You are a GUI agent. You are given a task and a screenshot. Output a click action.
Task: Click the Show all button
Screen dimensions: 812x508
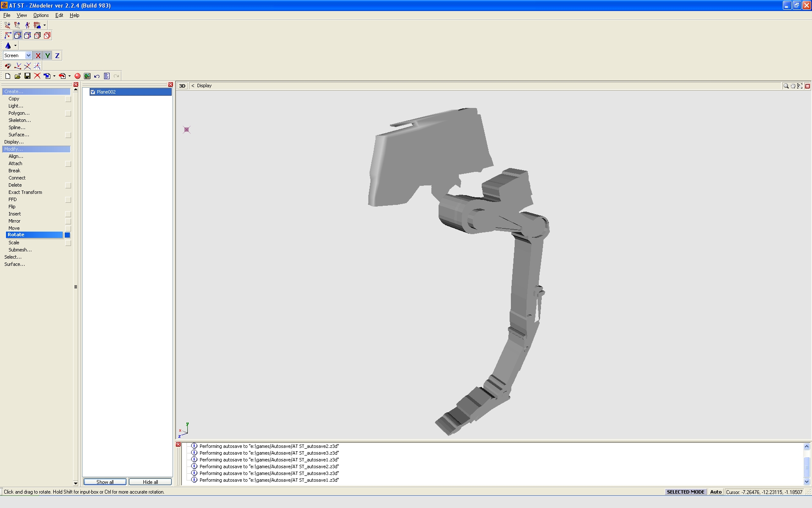[105, 482]
